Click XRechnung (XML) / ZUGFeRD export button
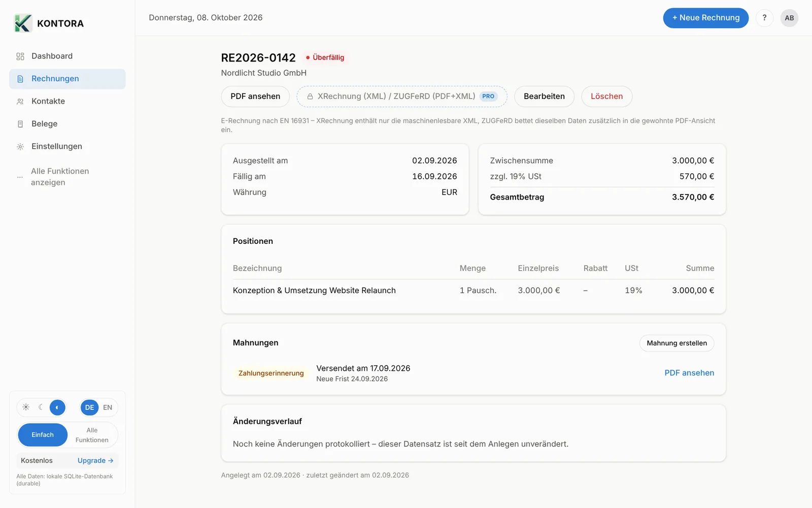 [402, 97]
